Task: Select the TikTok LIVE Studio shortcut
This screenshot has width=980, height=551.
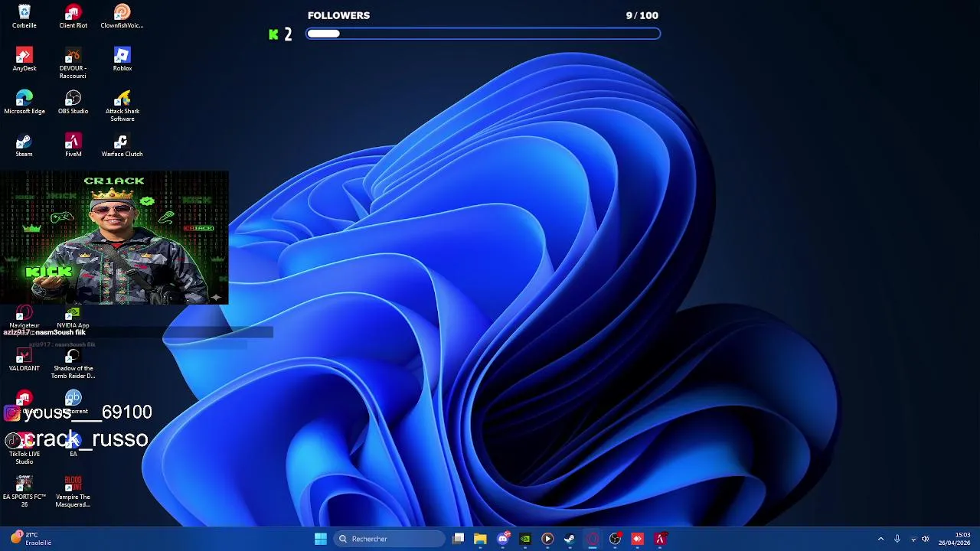Action: pos(24,449)
